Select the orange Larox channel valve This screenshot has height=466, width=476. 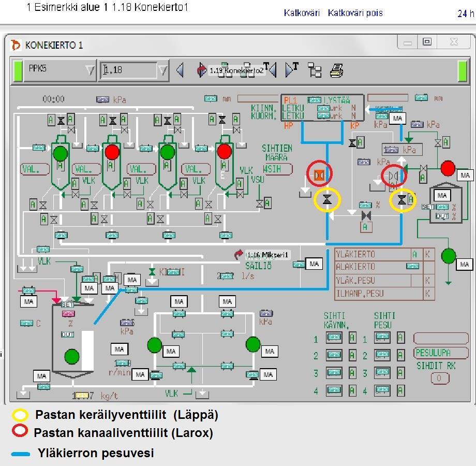click(x=319, y=176)
